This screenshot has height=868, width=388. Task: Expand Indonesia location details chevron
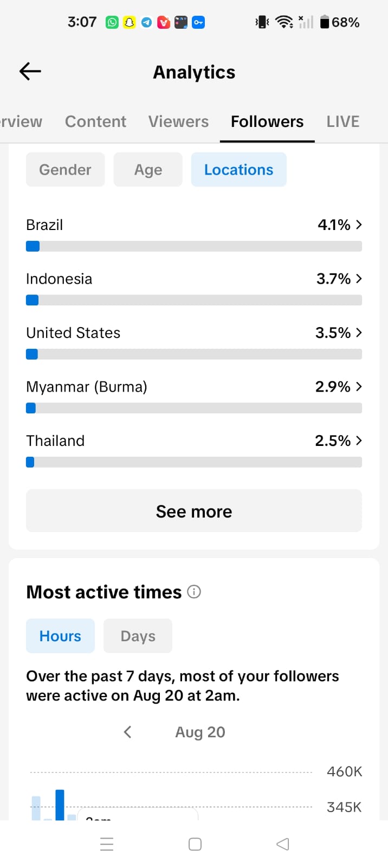359,278
